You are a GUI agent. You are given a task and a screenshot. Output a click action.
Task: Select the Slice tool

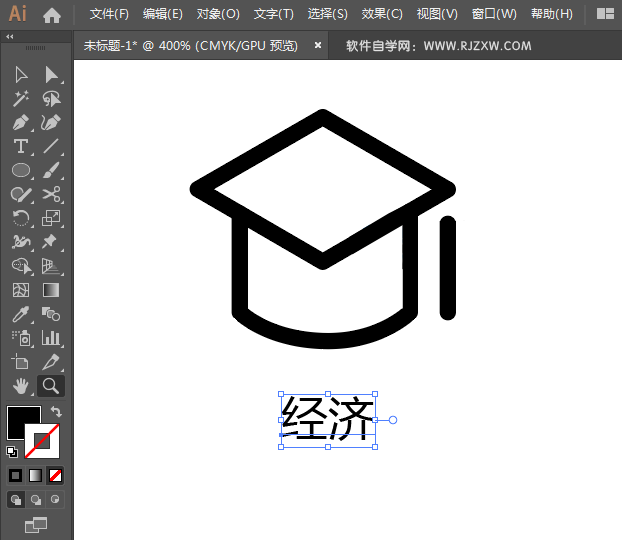tap(51, 362)
